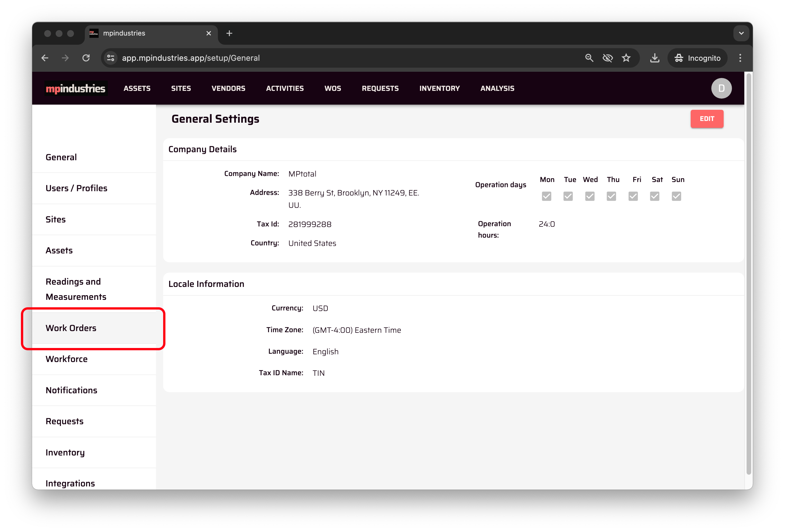Click the EDIT button
The height and width of the screenshot is (532, 785).
(x=706, y=119)
